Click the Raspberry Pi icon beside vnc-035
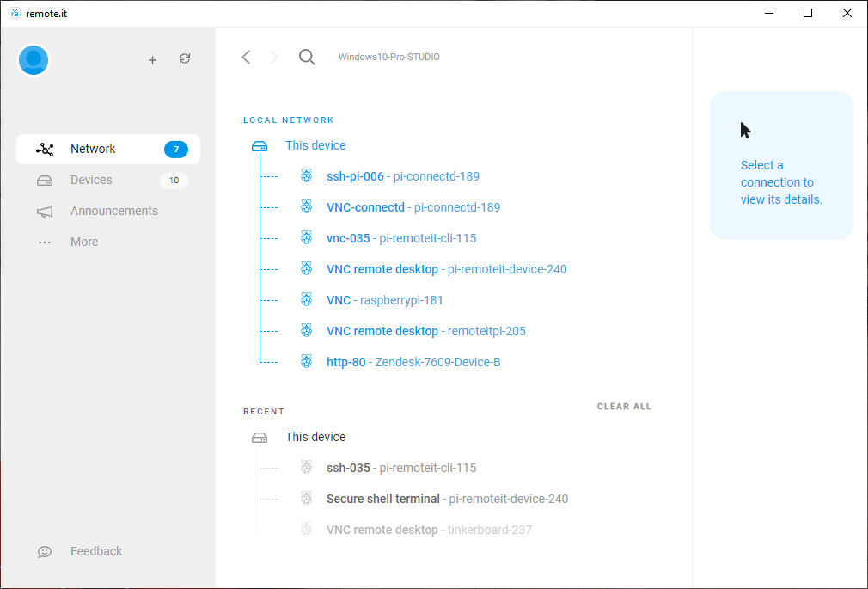Viewport: 868px width, 589px height. point(306,237)
